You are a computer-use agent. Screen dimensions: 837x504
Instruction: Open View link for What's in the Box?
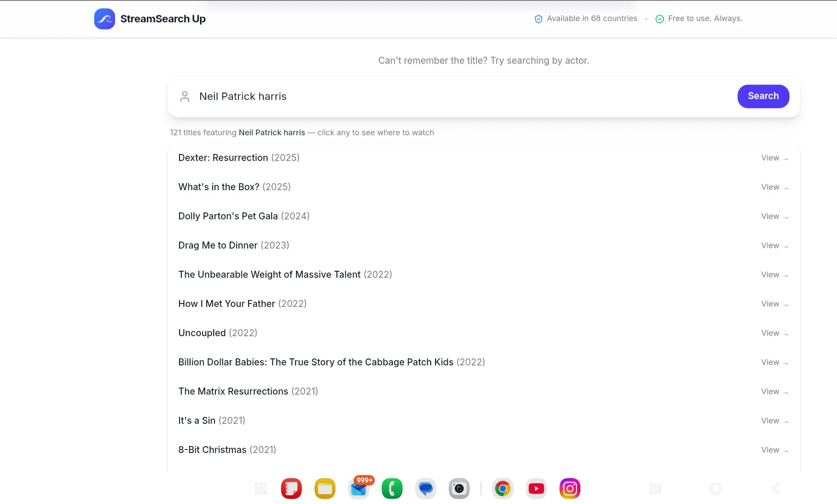775,187
